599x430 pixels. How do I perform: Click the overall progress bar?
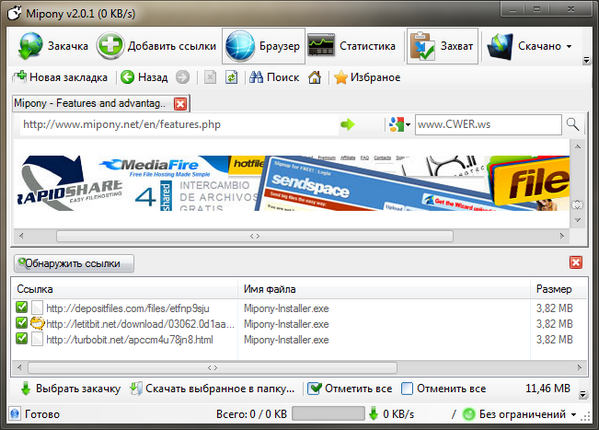pos(328,414)
